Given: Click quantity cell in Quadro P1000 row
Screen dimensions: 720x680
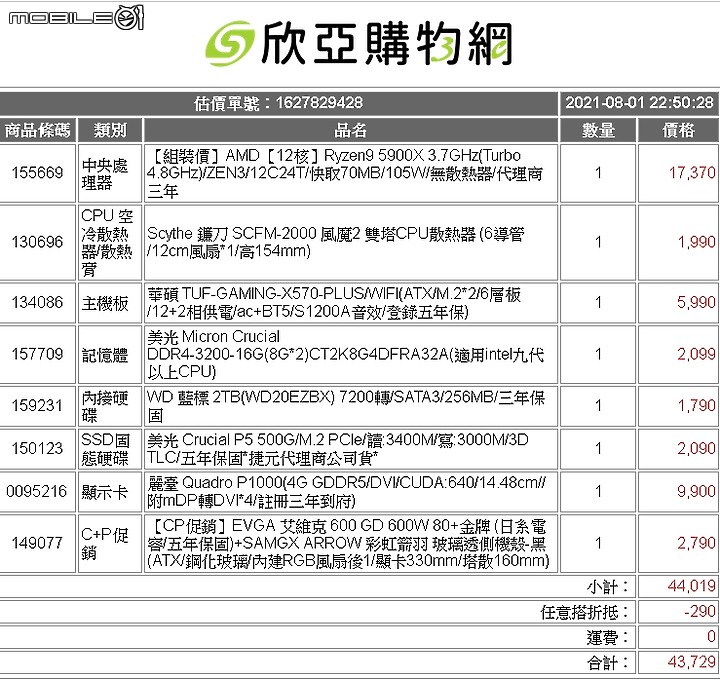Looking at the screenshot, I should 598,492.
